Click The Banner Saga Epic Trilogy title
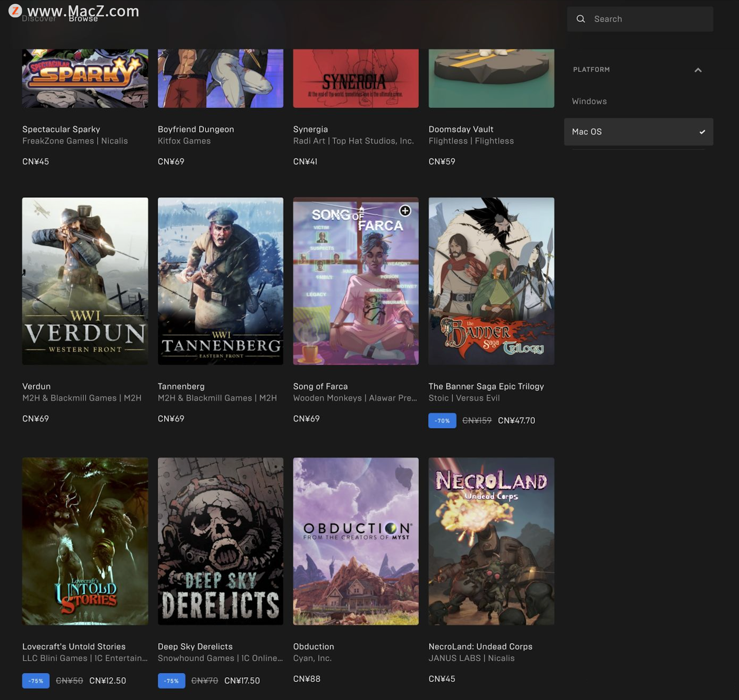 pyautogui.click(x=486, y=386)
